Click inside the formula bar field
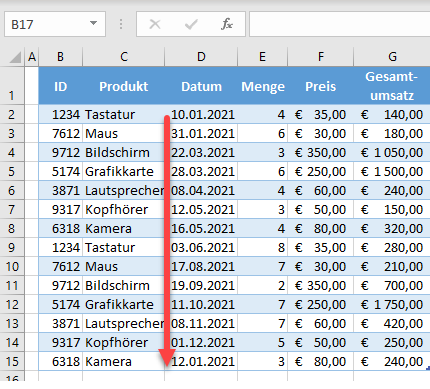 point(340,24)
